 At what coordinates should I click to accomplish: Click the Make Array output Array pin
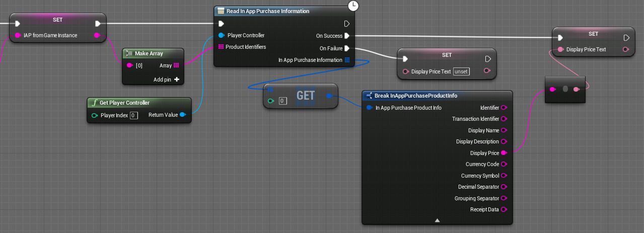tap(176, 65)
